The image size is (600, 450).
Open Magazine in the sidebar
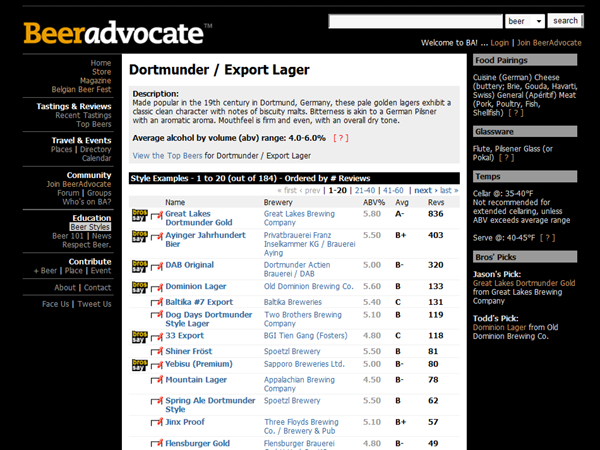96,81
